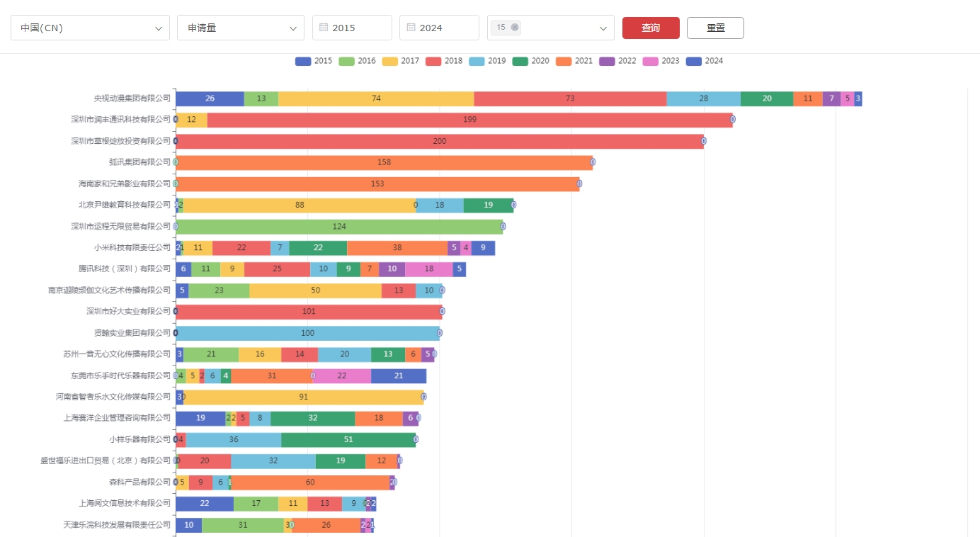The width and height of the screenshot is (980, 537).
Task: Click the 河南省智者乐水文化传媒有限公司 label
Action: pyautogui.click(x=113, y=397)
